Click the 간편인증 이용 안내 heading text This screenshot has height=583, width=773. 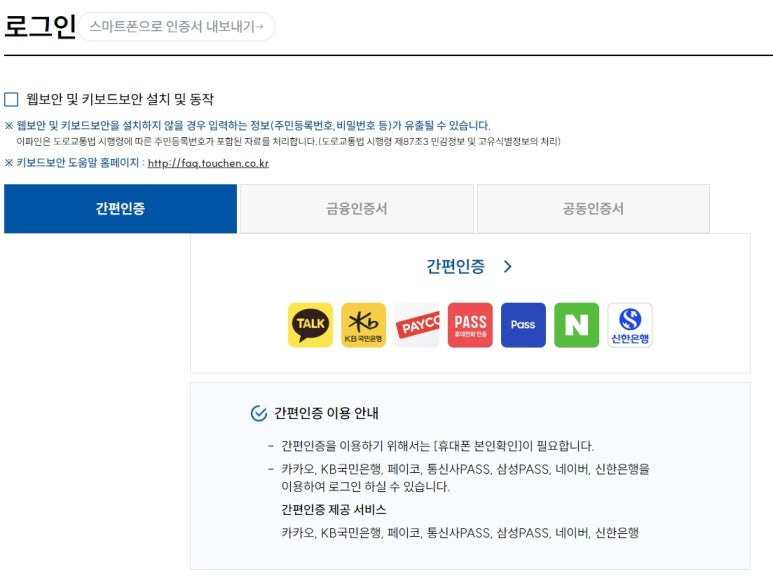tap(326, 413)
